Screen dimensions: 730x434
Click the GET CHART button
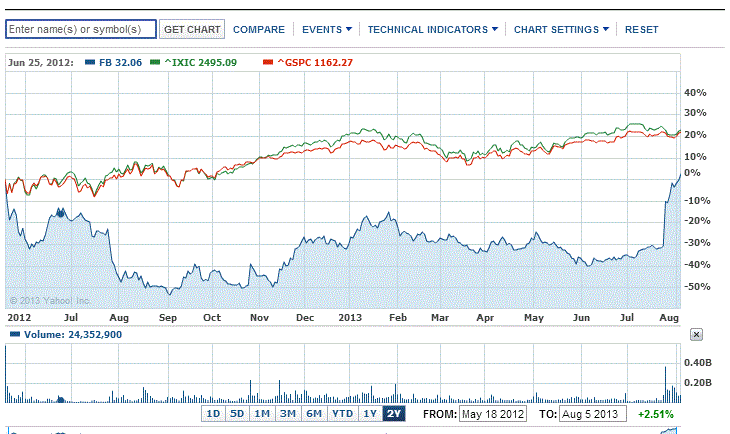point(192,29)
